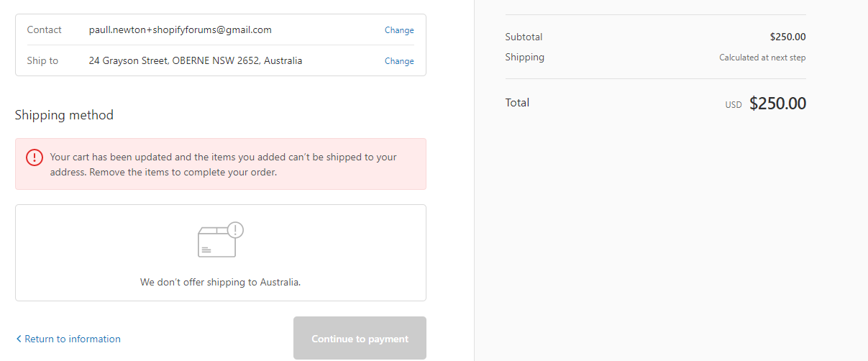Click the Ship to row label
The width and height of the screenshot is (868, 361).
[x=42, y=60]
